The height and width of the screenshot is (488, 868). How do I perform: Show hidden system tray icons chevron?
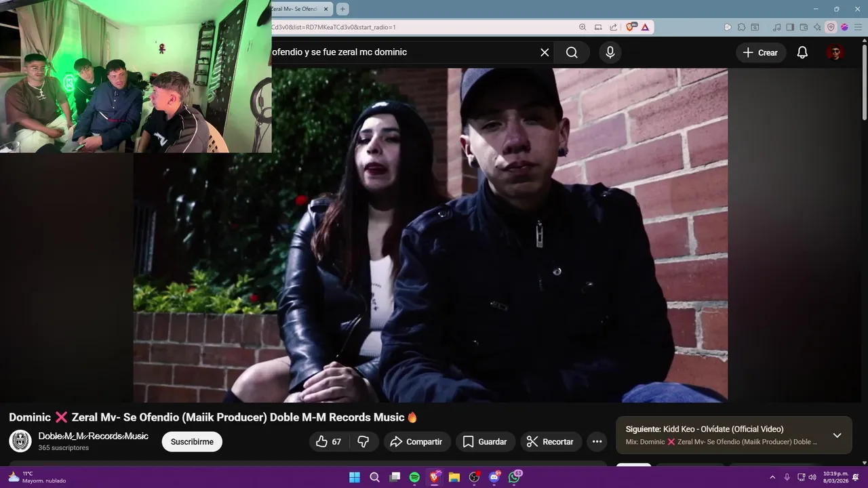coord(772,477)
